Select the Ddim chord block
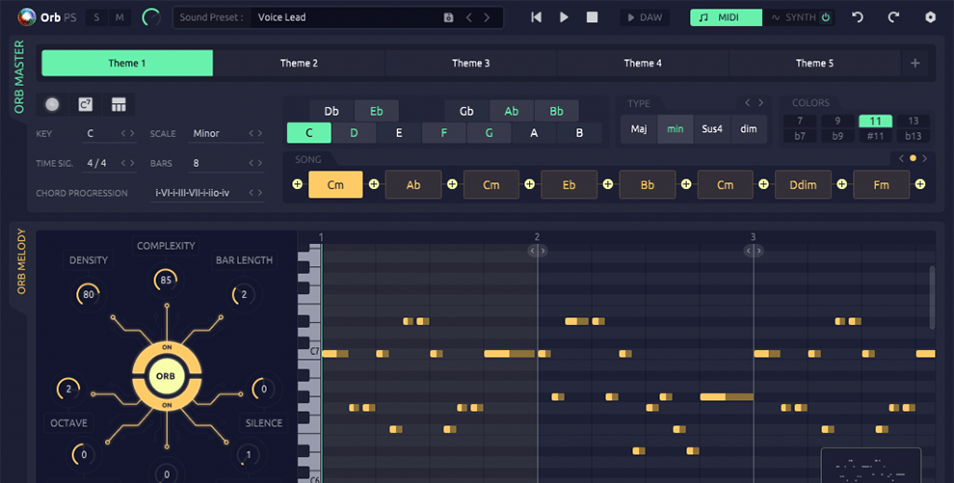The width and height of the screenshot is (954, 483). [803, 185]
